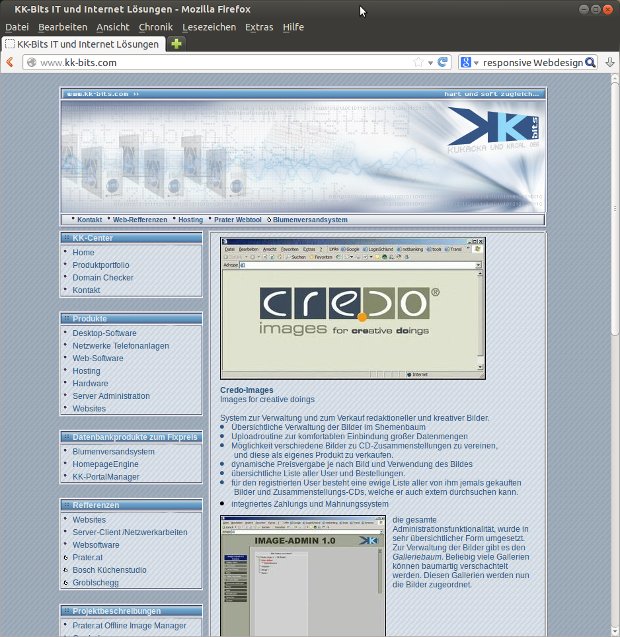Open the Hilfe menu

point(293,27)
